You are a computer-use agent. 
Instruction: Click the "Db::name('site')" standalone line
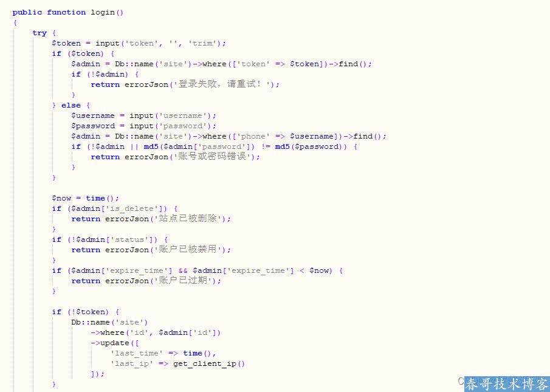click(109, 322)
